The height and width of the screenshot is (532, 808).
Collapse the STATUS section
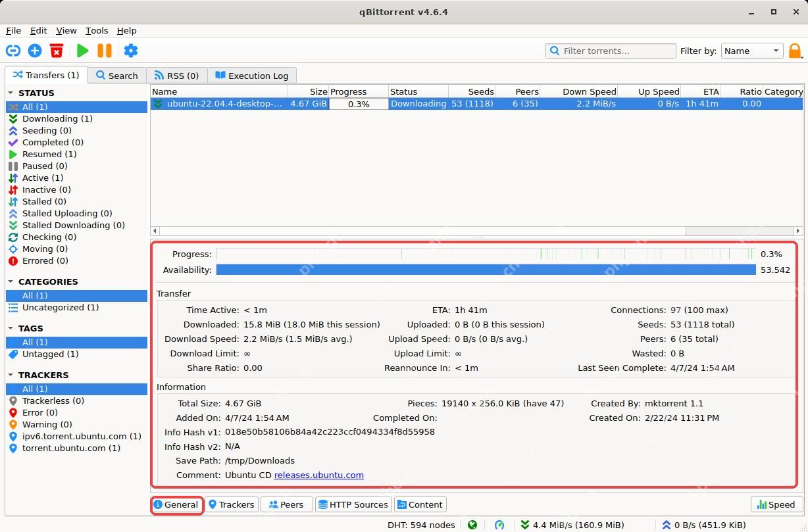click(x=11, y=93)
